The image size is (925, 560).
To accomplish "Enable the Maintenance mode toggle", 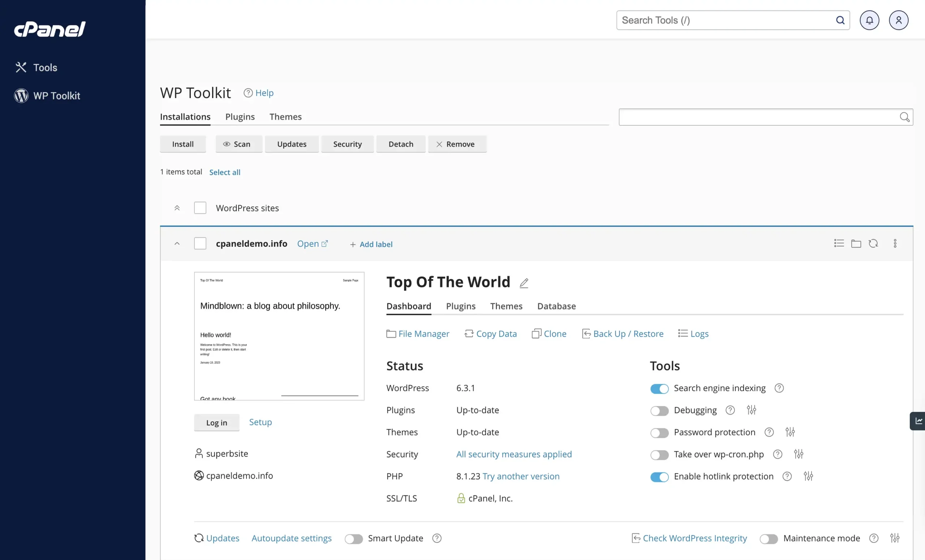I will pyautogui.click(x=769, y=539).
